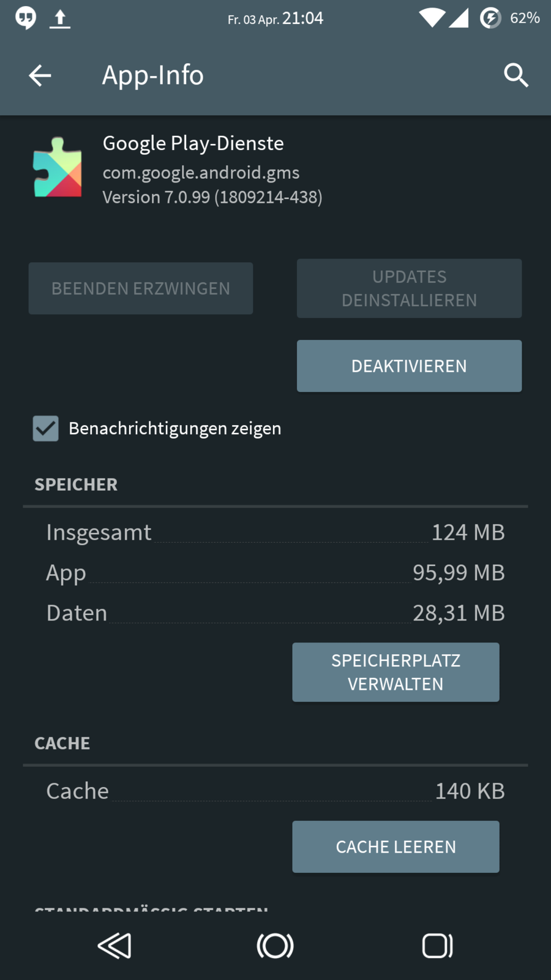Tap the Wi-Fi status icon
551x980 pixels.
(x=432, y=18)
